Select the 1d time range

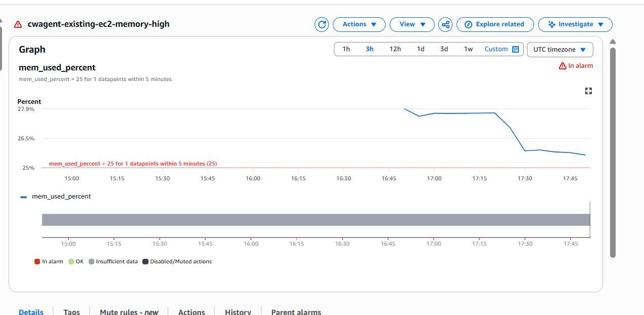[421, 49]
